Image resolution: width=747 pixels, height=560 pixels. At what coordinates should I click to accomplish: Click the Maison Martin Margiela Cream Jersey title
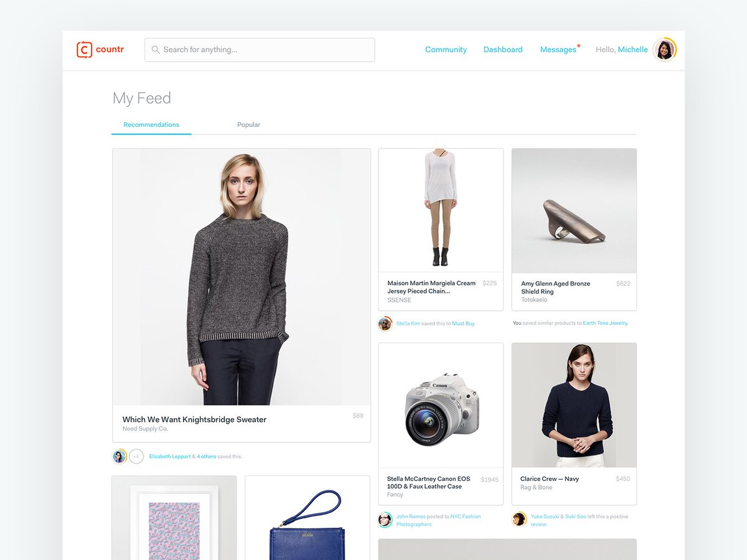coord(431,287)
